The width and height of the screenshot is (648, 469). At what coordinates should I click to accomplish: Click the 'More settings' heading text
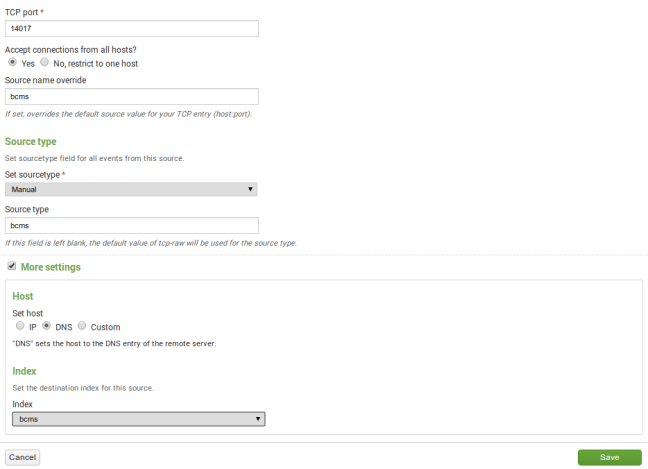[50, 268]
